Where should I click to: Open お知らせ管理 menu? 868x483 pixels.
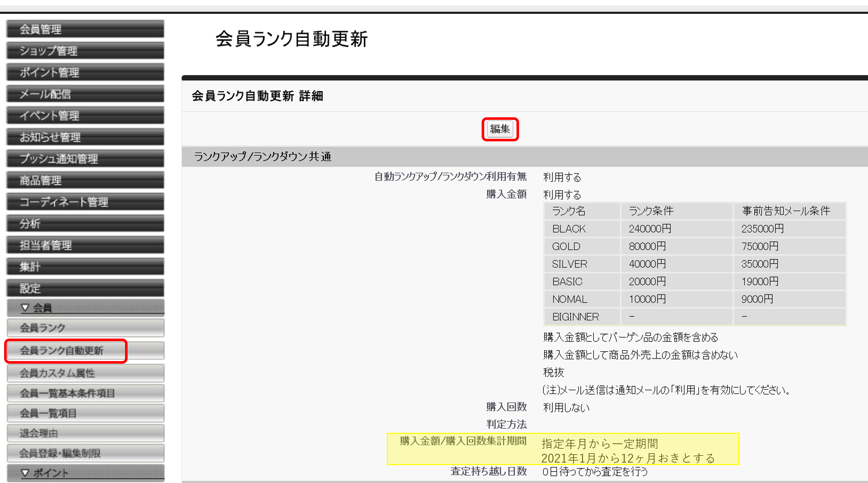point(85,137)
